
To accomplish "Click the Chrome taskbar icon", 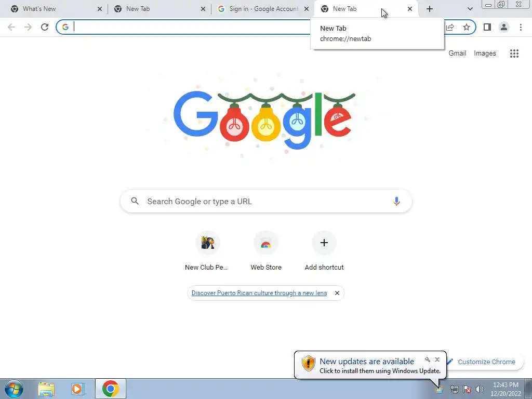I will pyautogui.click(x=111, y=389).
